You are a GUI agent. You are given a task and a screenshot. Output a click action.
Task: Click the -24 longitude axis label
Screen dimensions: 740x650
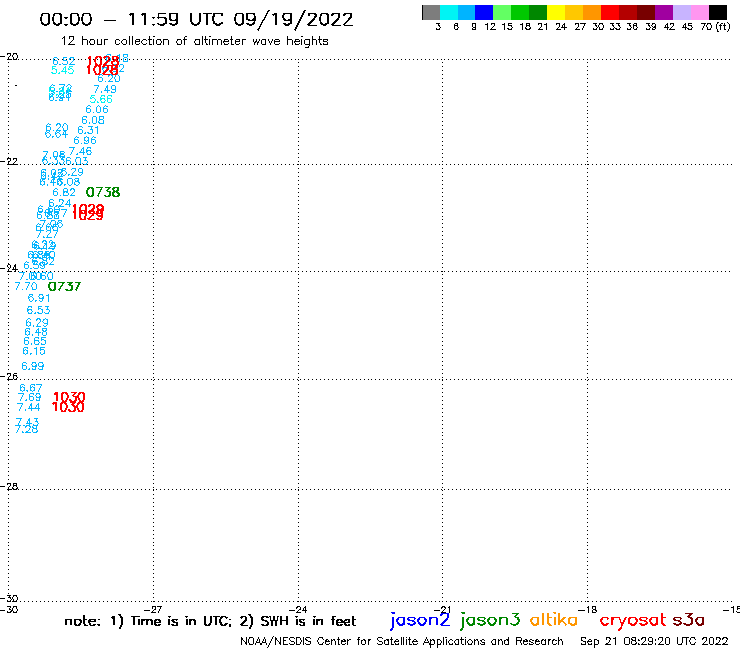(299, 609)
